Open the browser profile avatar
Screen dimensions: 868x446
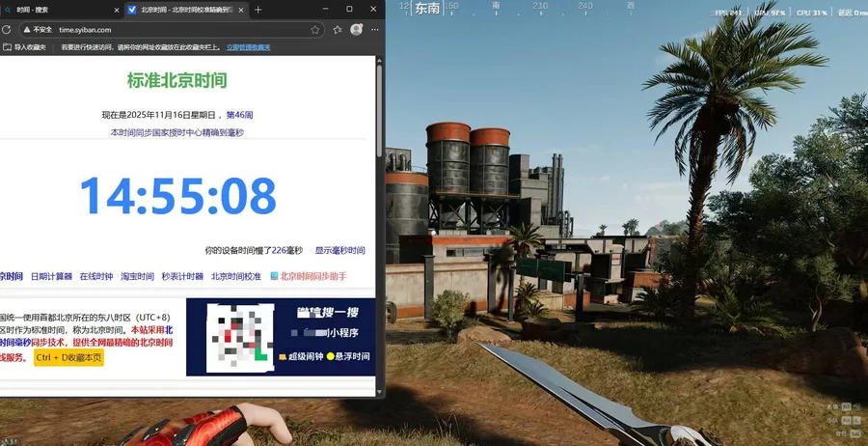click(356, 30)
